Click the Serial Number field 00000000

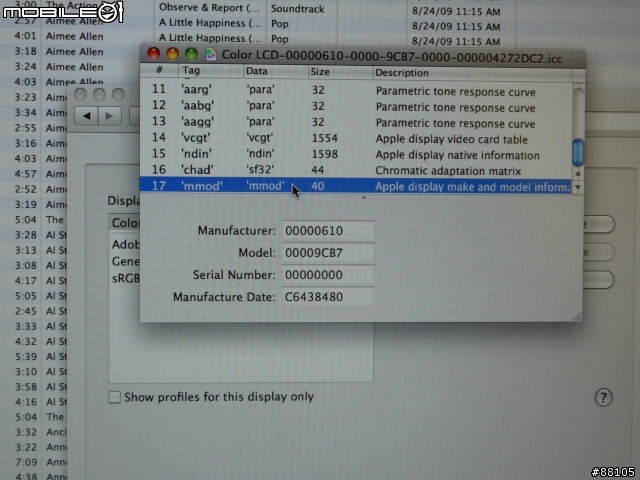(328, 275)
